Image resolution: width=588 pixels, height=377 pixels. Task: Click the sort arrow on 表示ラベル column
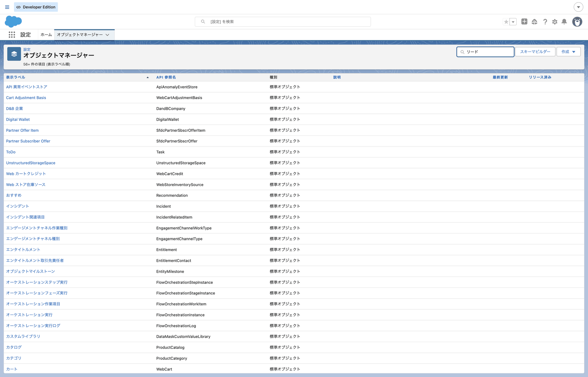(x=148, y=77)
